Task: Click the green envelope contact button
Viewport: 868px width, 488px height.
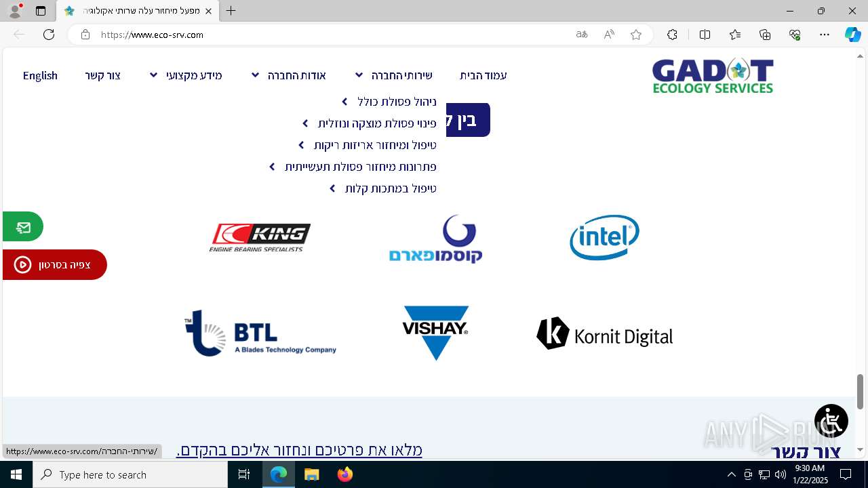Action: [x=23, y=227]
